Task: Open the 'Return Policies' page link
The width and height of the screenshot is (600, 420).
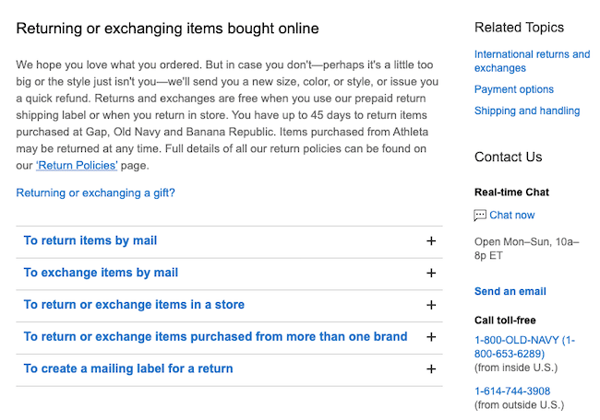Action: pos(77,165)
